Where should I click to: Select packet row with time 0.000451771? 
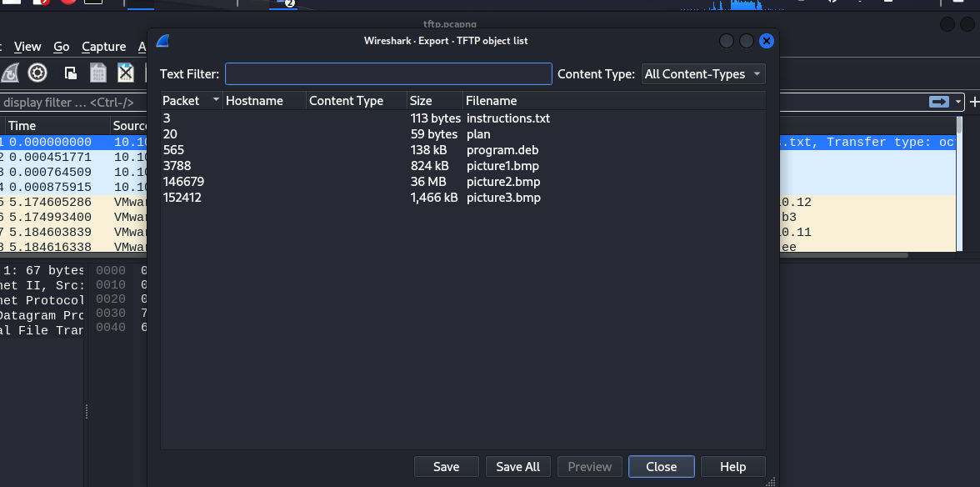point(73,158)
